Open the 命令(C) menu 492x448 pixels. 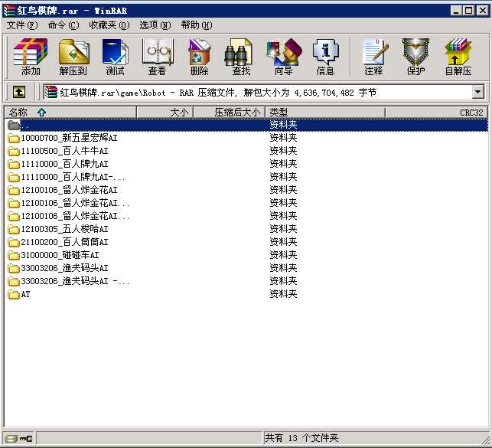(64, 25)
